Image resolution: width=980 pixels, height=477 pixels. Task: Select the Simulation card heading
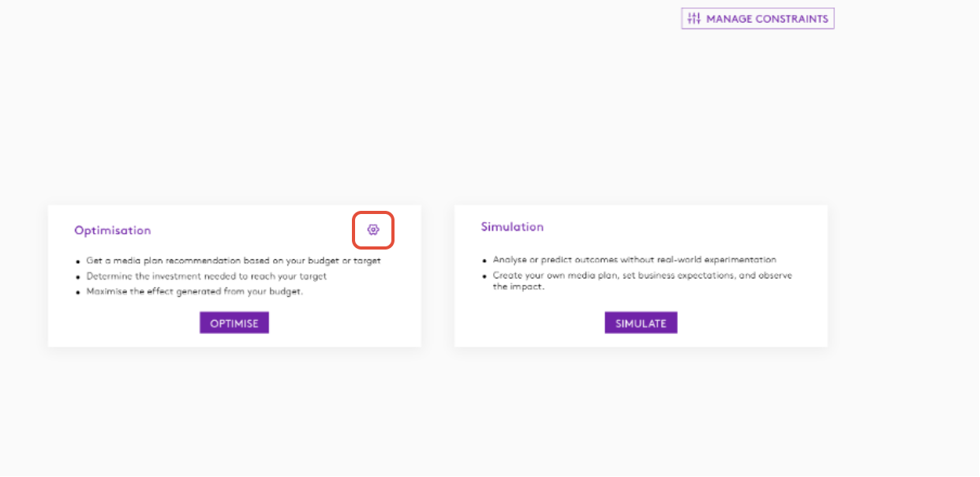pyautogui.click(x=512, y=227)
